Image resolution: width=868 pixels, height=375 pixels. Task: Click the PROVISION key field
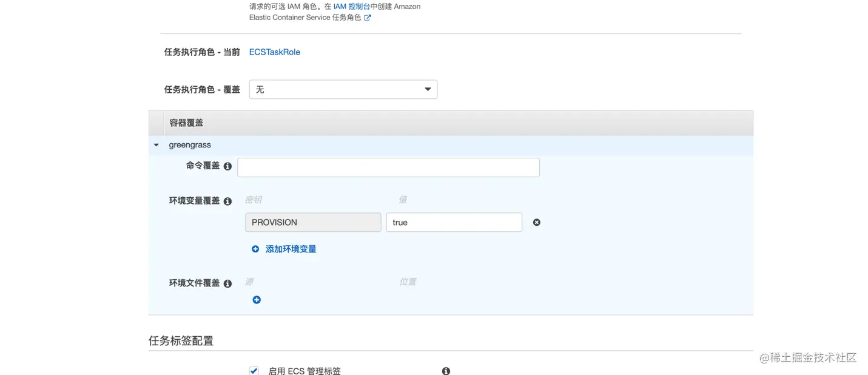(x=313, y=222)
